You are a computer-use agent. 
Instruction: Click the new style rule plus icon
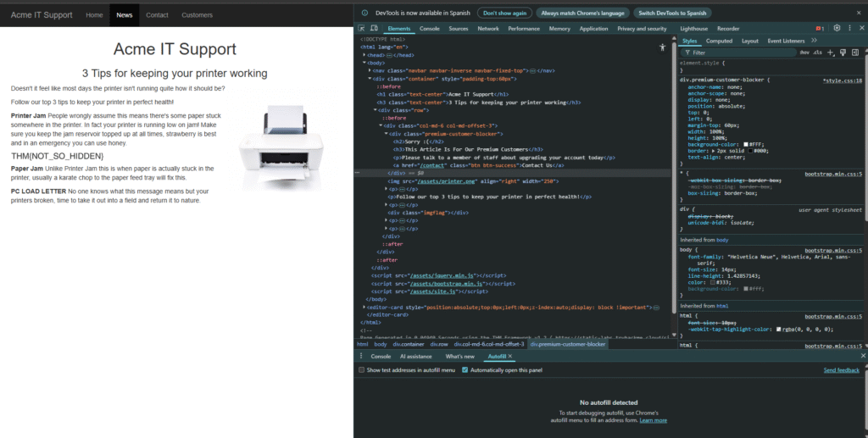pos(832,53)
